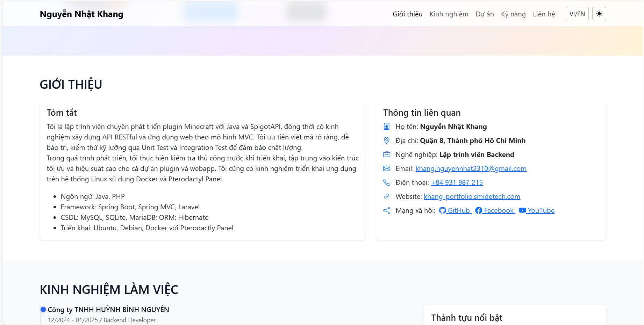644x325 pixels.
Task: Click the bullet starting 'CSDL: MySQL, SQLite'
Action: (x=135, y=217)
